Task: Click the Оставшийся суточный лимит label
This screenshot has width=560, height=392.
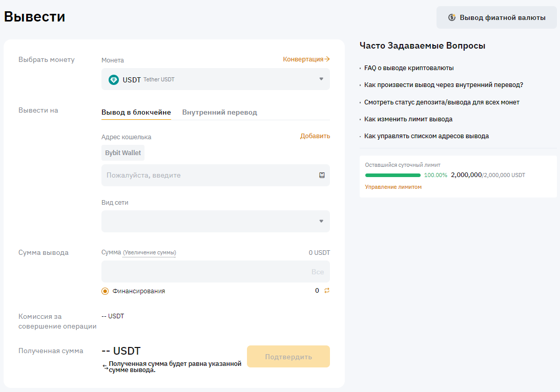Action: coord(403,165)
